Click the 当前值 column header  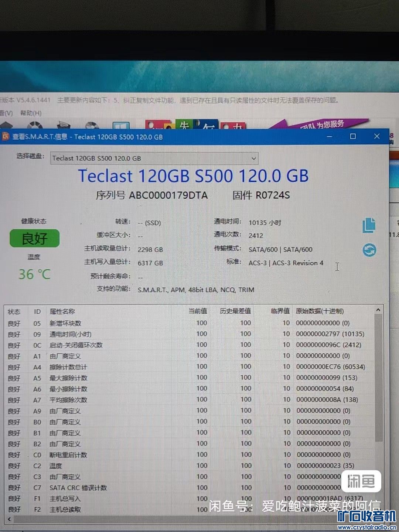click(x=198, y=311)
